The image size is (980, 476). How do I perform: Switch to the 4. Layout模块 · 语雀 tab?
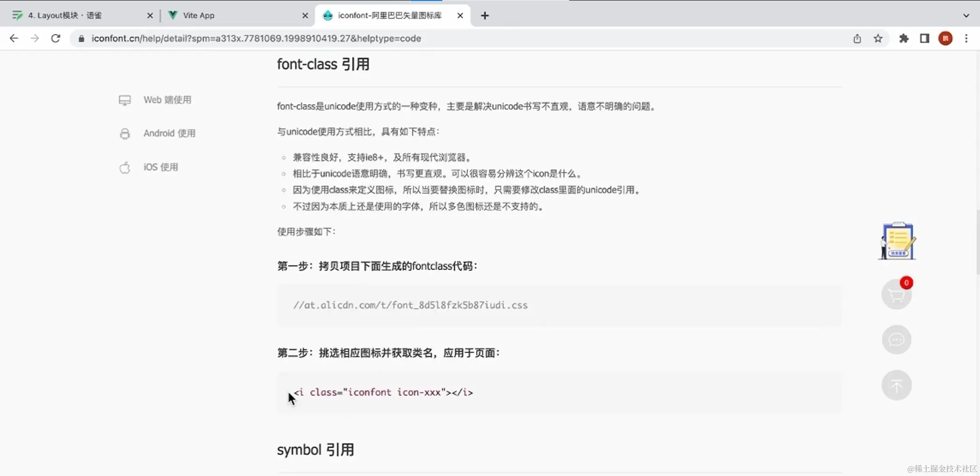[x=82, y=15]
